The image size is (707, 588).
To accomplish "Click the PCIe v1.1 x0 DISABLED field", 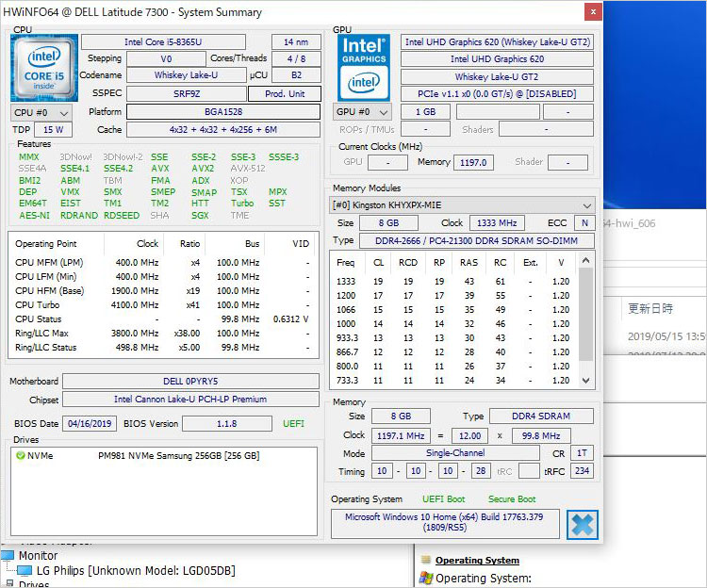I will [497, 93].
